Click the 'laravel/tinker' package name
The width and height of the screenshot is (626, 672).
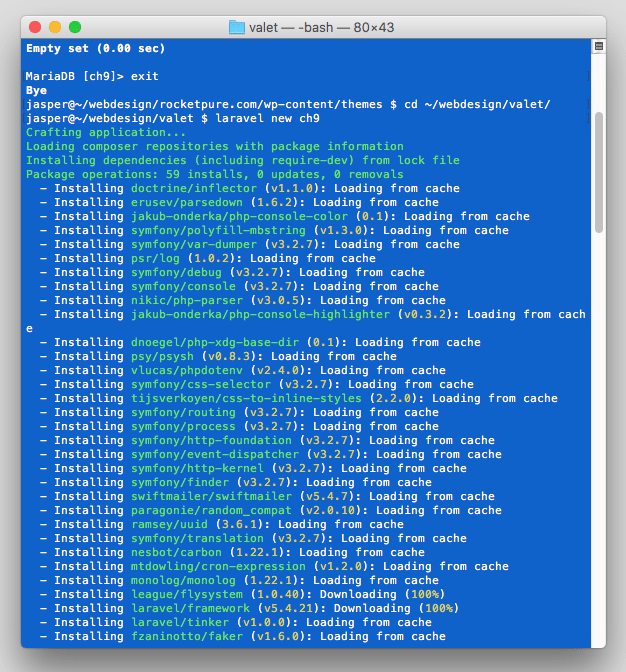tap(180, 622)
